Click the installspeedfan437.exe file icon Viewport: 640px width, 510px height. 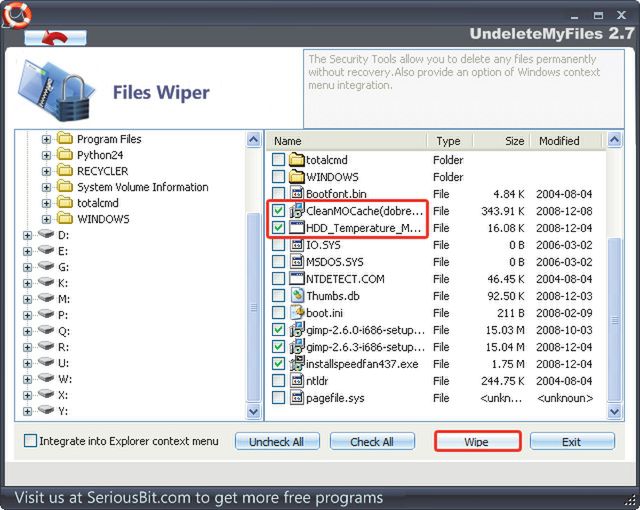[297, 364]
